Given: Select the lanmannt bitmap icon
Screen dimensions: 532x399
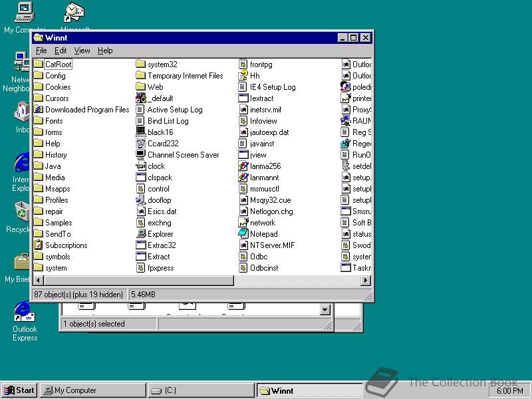Looking at the screenshot, I should 243,177.
